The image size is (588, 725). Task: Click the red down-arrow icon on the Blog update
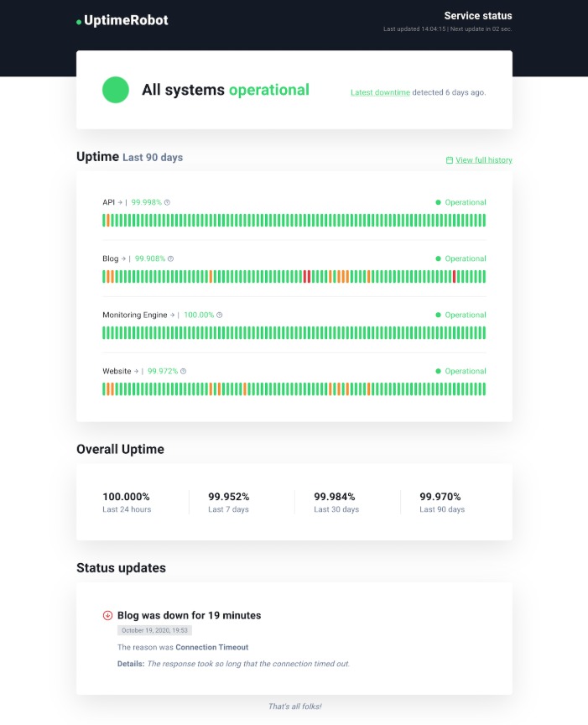pos(107,615)
